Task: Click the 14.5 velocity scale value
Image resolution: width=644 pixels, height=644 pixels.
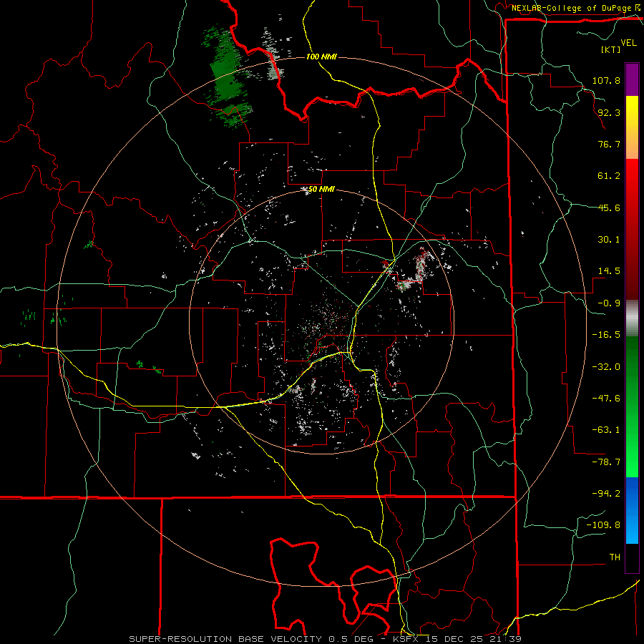Action: pyautogui.click(x=609, y=271)
